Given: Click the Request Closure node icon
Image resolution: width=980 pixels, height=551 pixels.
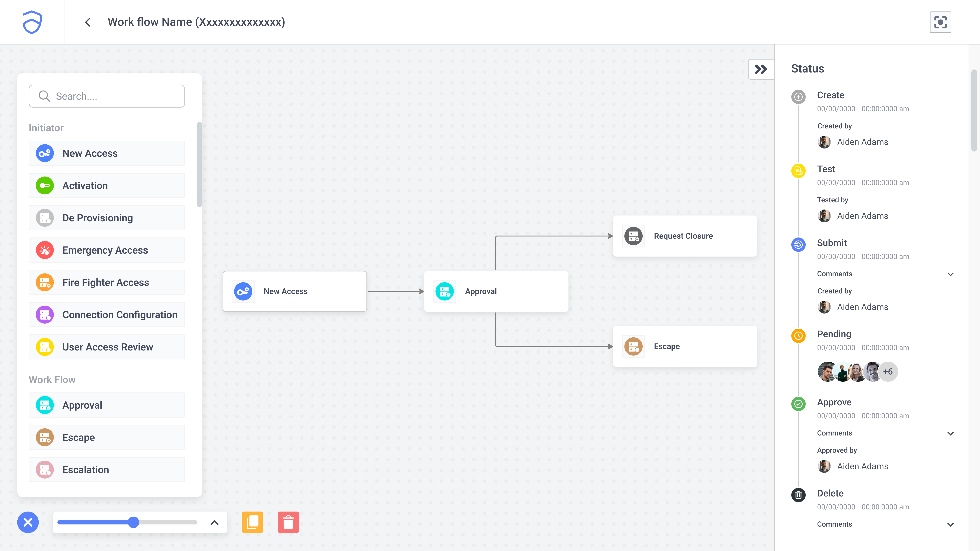Looking at the screenshot, I should [633, 236].
